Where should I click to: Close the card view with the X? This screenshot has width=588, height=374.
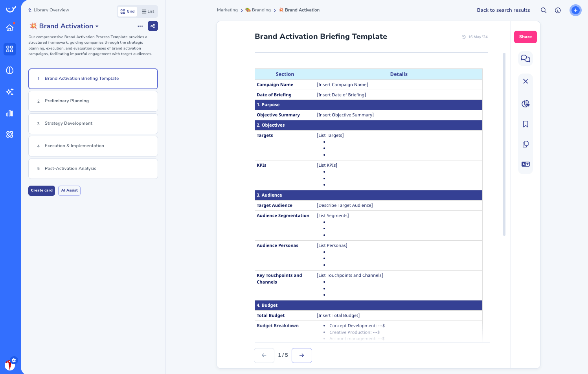(x=526, y=81)
